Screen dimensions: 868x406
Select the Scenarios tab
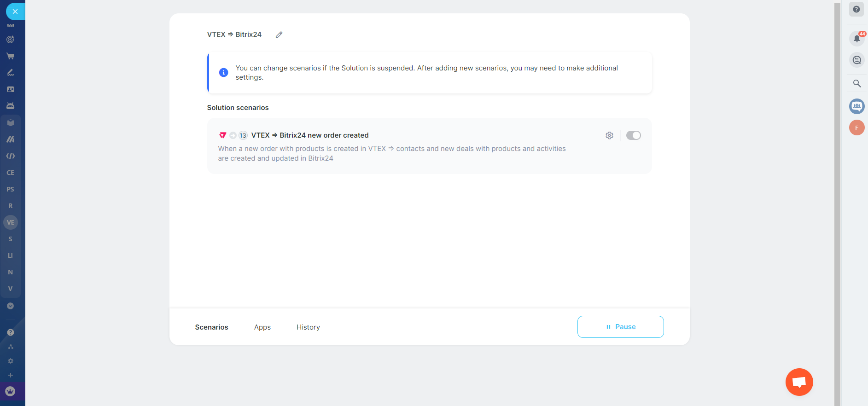pyautogui.click(x=211, y=327)
